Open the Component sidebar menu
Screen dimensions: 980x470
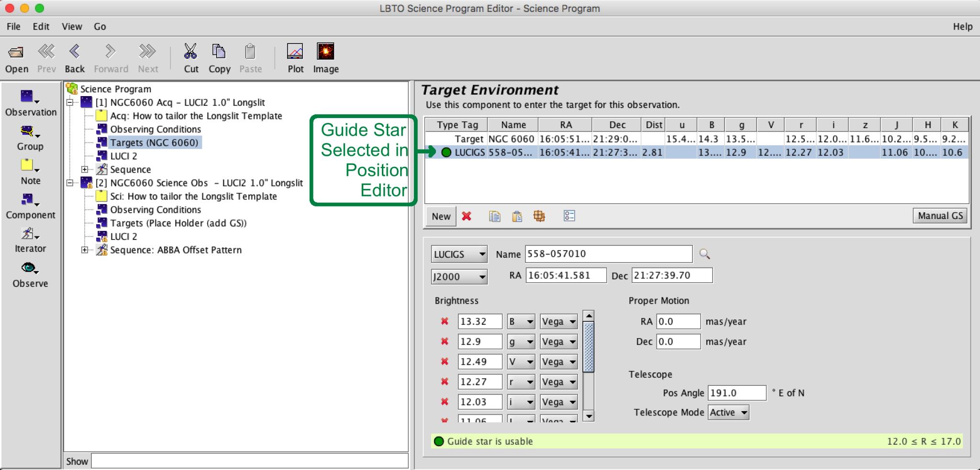click(x=30, y=200)
